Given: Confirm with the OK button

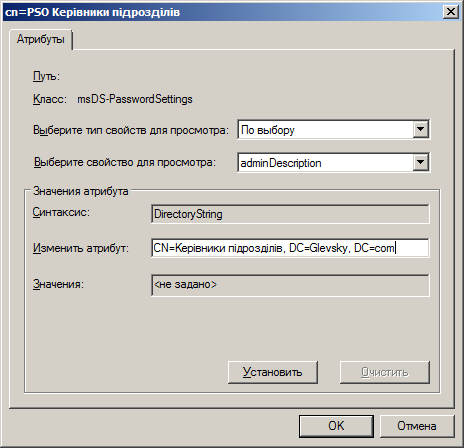Looking at the screenshot, I should [336, 426].
